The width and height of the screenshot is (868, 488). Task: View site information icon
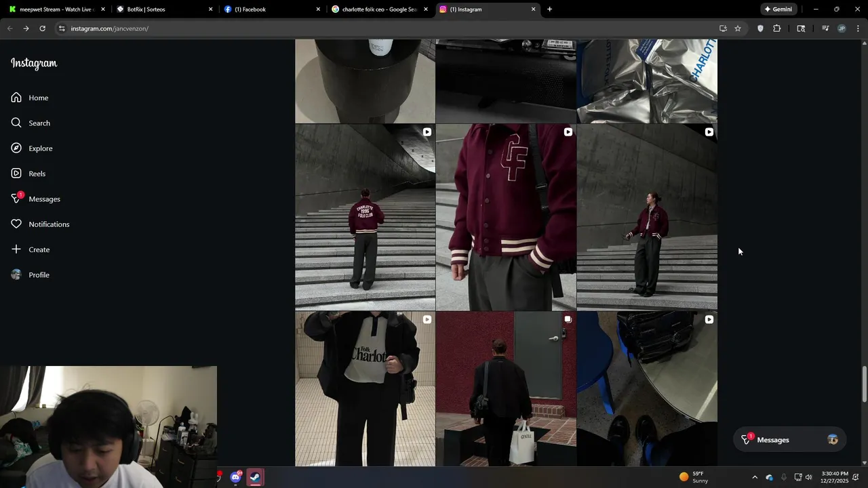click(62, 28)
